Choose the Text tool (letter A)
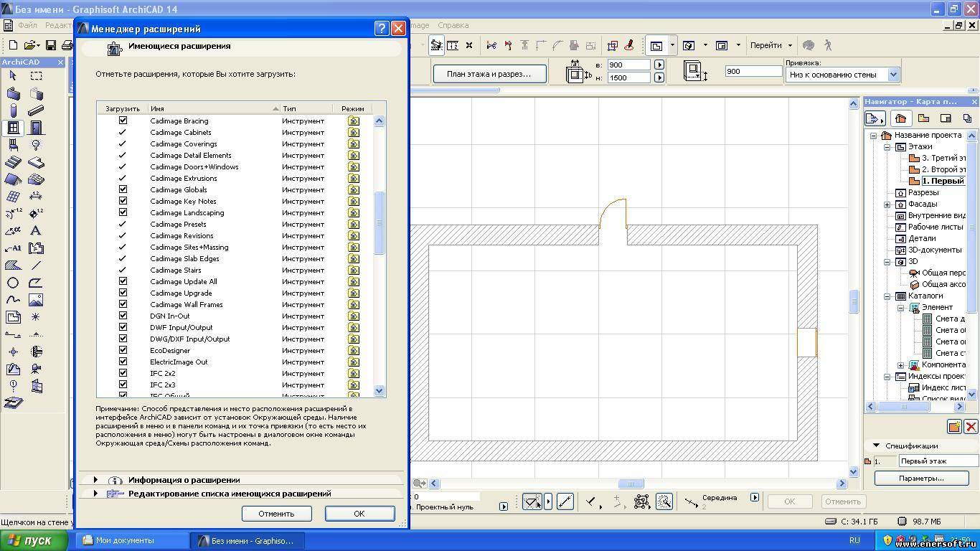Viewport: 980px width, 551px height. pyautogui.click(x=36, y=231)
